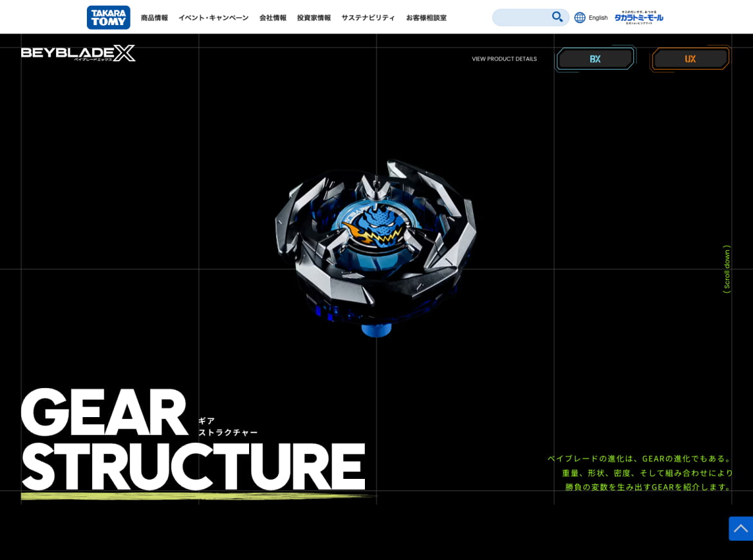The height and width of the screenshot is (560, 753).
Task: Click the Beyblade top product image
Action: 376,248
